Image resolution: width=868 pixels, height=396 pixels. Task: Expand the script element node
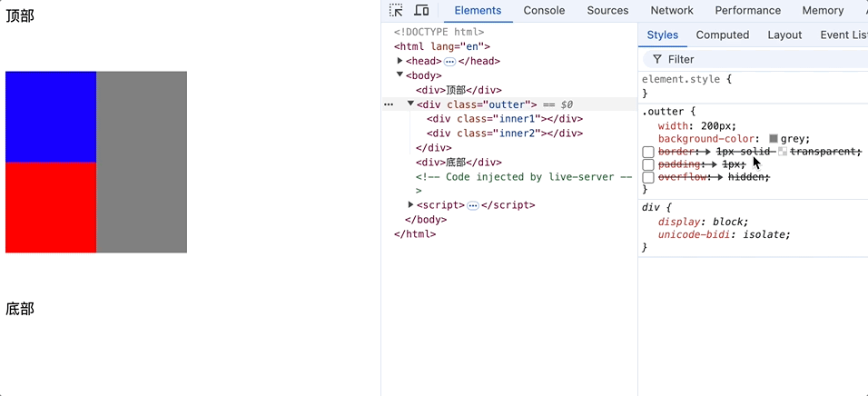point(410,205)
